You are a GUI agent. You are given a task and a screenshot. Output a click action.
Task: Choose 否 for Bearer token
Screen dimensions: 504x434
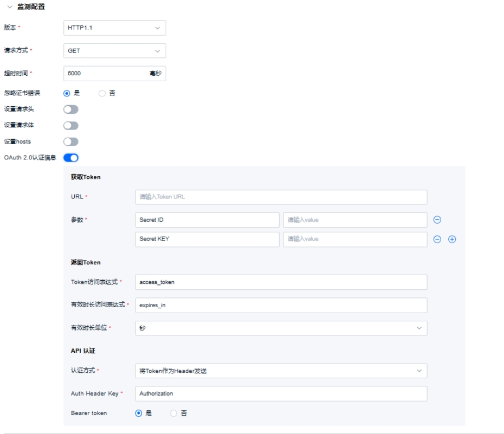click(x=174, y=413)
